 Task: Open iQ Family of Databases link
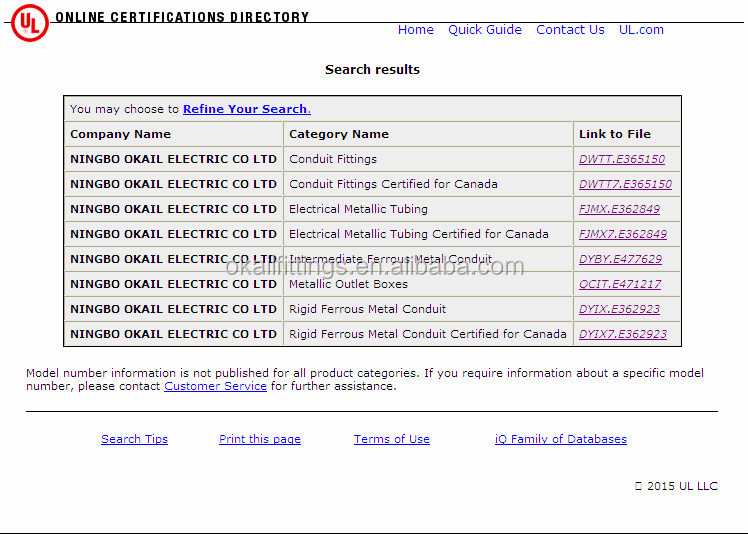(561, 439)
